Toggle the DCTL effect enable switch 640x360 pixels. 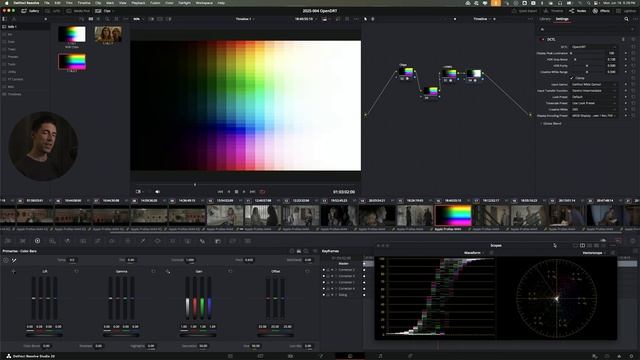coord(542,40)
